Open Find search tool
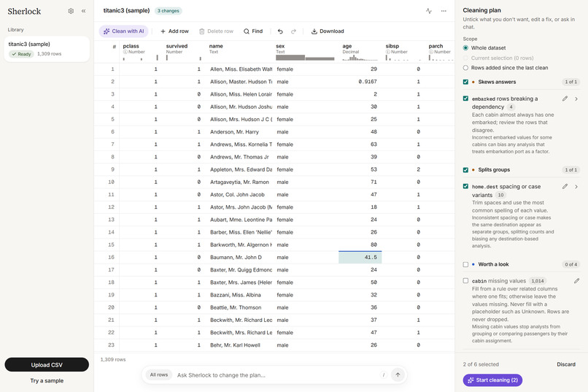 253,31
